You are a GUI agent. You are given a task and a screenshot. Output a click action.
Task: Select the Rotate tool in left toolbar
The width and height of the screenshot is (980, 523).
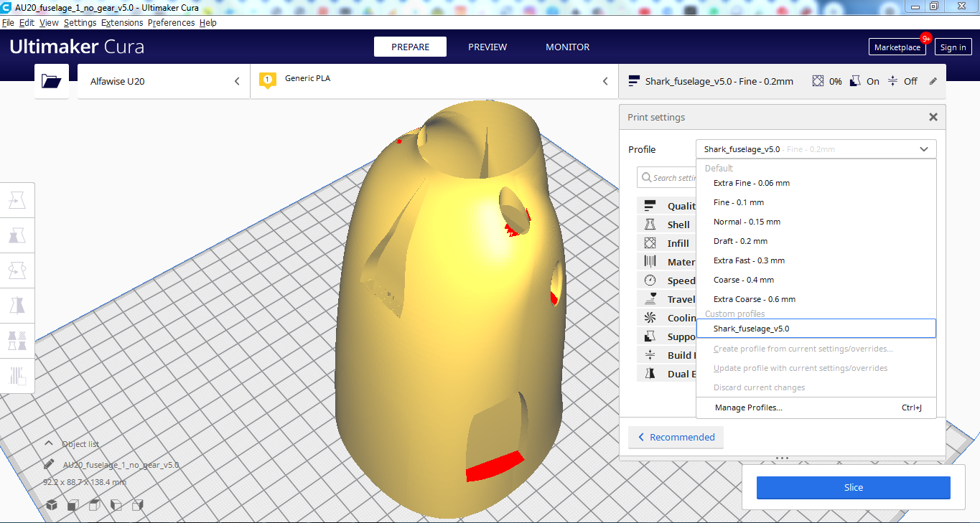[17, 270]
